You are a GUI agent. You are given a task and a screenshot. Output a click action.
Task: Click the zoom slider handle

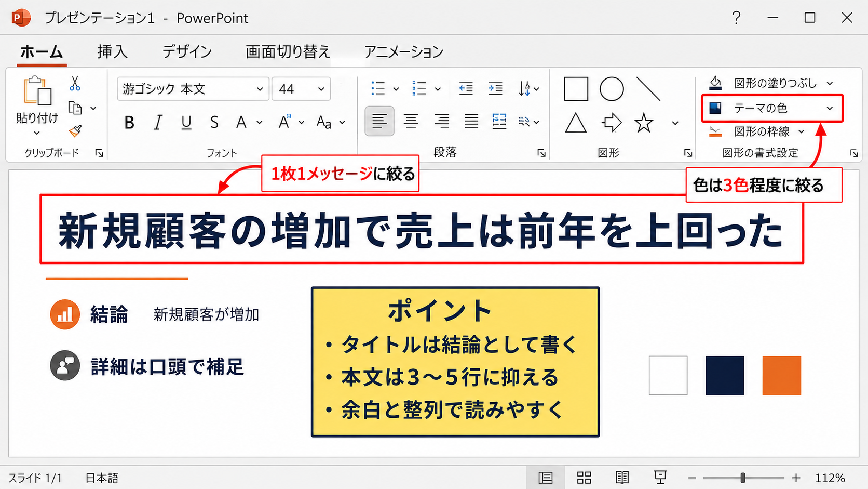[743, 478]
